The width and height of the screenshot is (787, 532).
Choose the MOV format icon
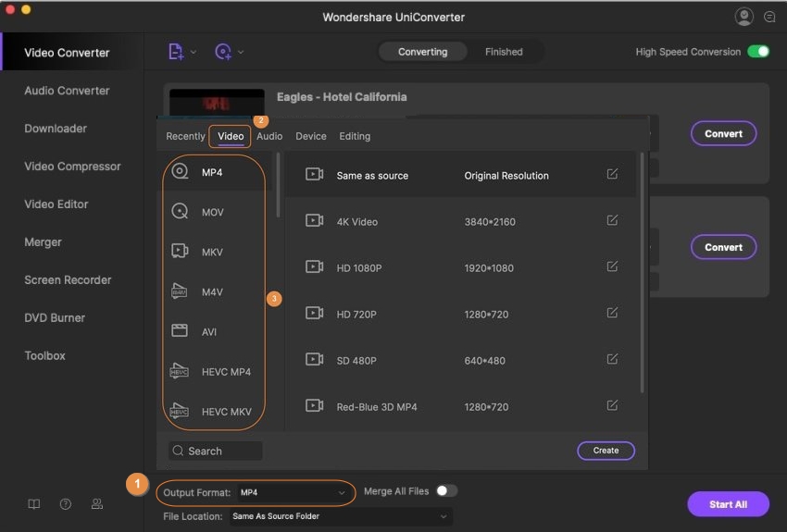[180, 211]
